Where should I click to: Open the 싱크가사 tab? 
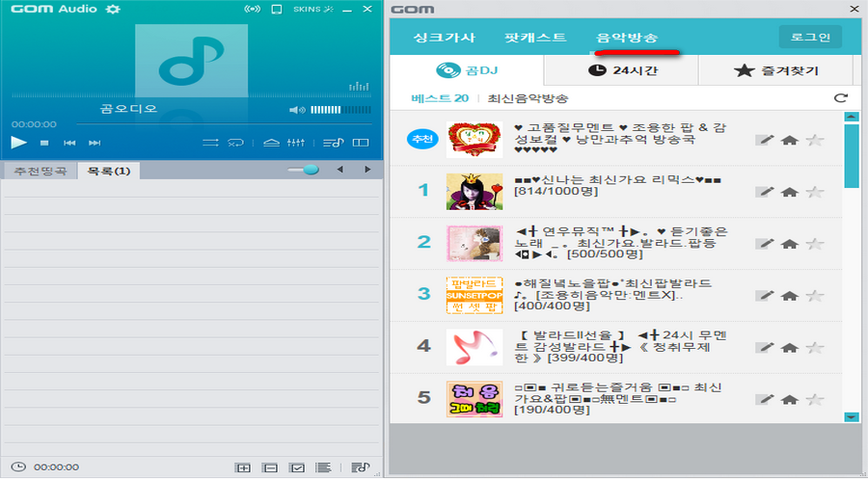pos(444,38)
